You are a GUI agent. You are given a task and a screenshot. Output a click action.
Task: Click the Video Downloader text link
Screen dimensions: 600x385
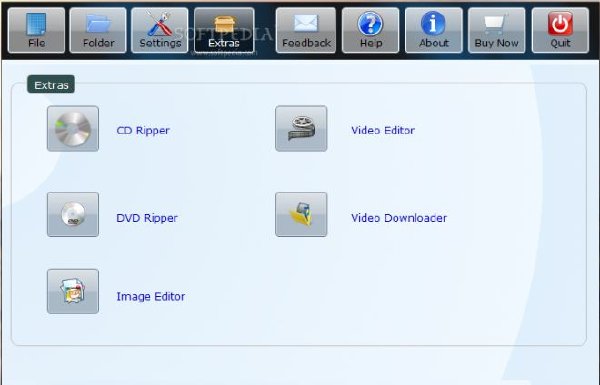(x=399, y=218)
